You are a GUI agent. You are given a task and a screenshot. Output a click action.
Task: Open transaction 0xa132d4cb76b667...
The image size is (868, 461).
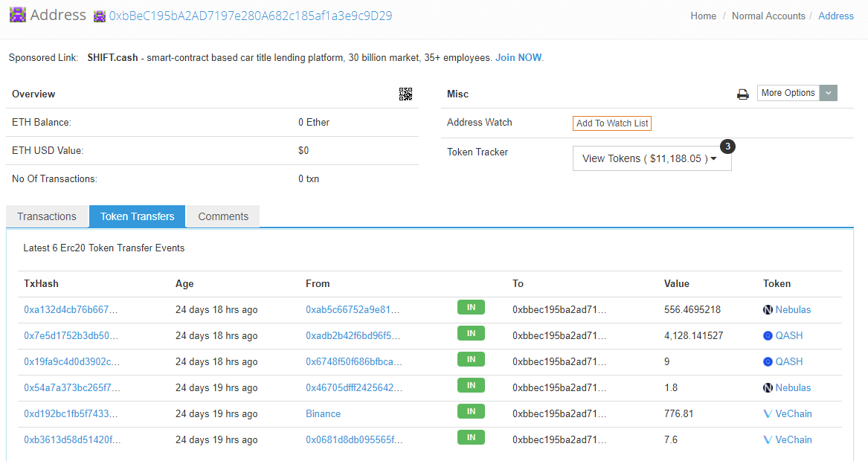[x=71, y=310]
